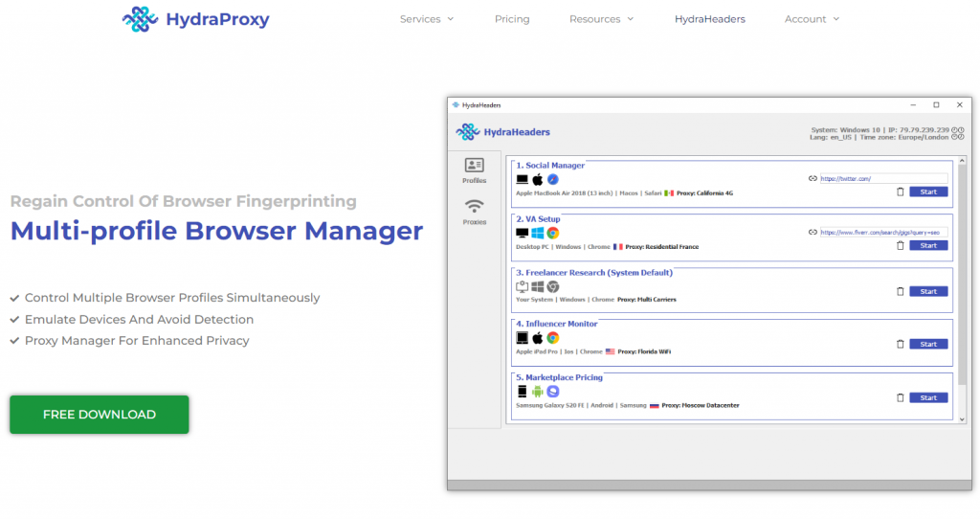
Task: Maximize the HydraHeaders app window
Action: (936, 105)
